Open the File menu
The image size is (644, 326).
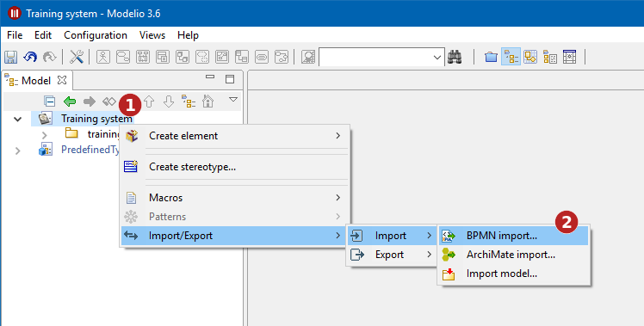[x=15, y=35]
